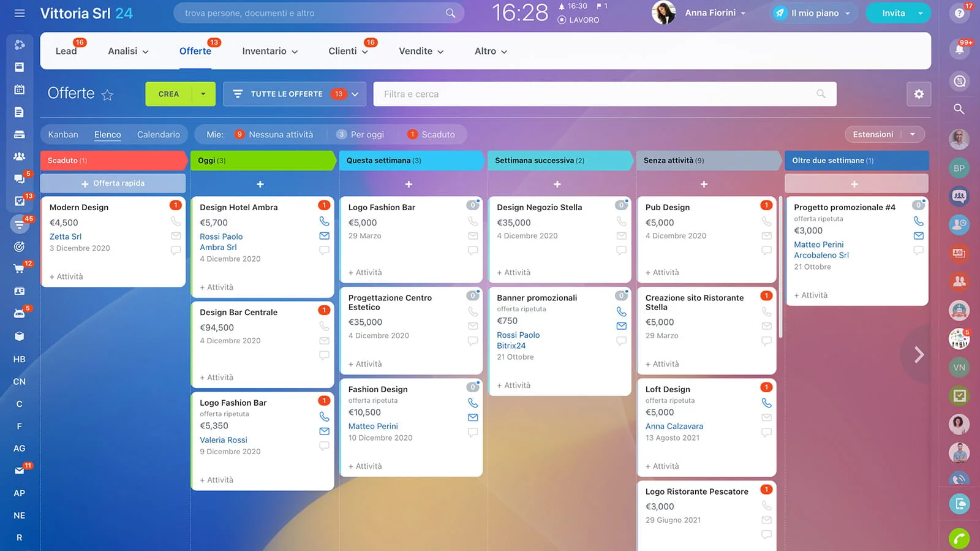980x551 pixels.
Task: Open the shopping cart sidebar icon with badge 12
Action: click(x=20, y=268)
